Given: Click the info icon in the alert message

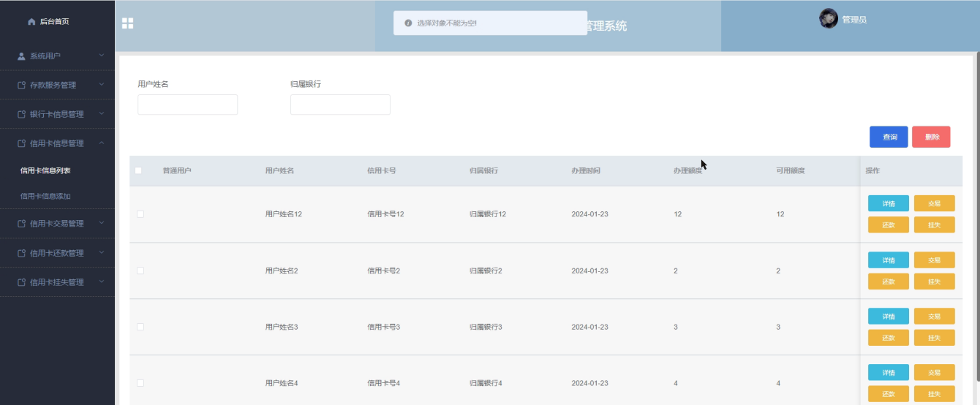Looking at the screenshot, I should point(408,23).
